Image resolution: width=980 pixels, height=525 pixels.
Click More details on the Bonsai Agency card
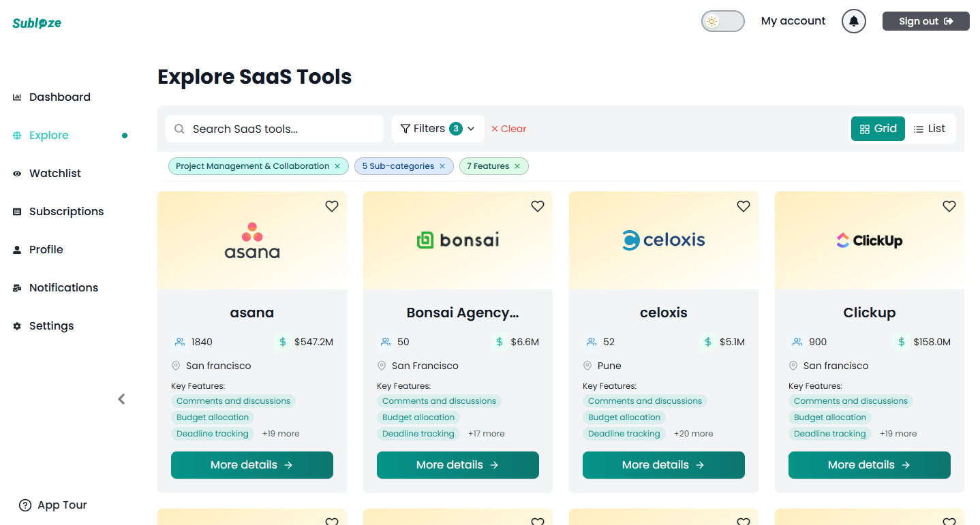[x=457, y=464]
